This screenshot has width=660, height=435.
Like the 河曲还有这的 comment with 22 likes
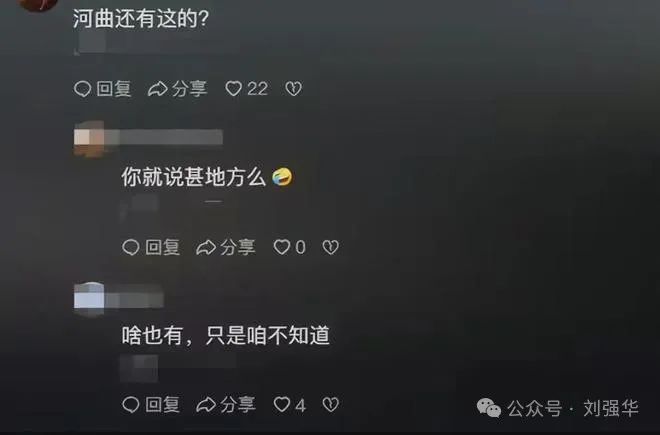pyautogui.click(x=234, y=88)
